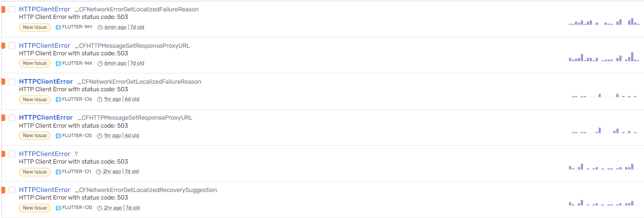Open the HTTPClientError issue titled with question mark
This screenshot has width=644, height=218.
click(44, 154)
